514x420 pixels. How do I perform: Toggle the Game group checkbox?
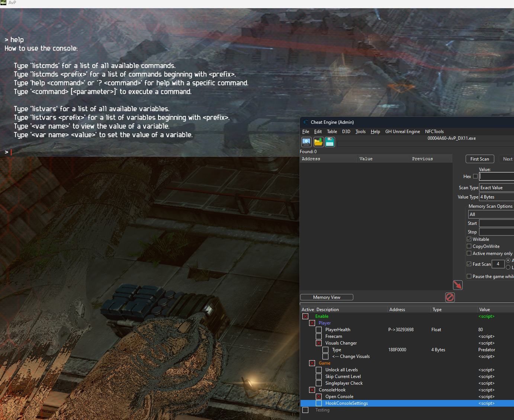(x=312, y=363)
